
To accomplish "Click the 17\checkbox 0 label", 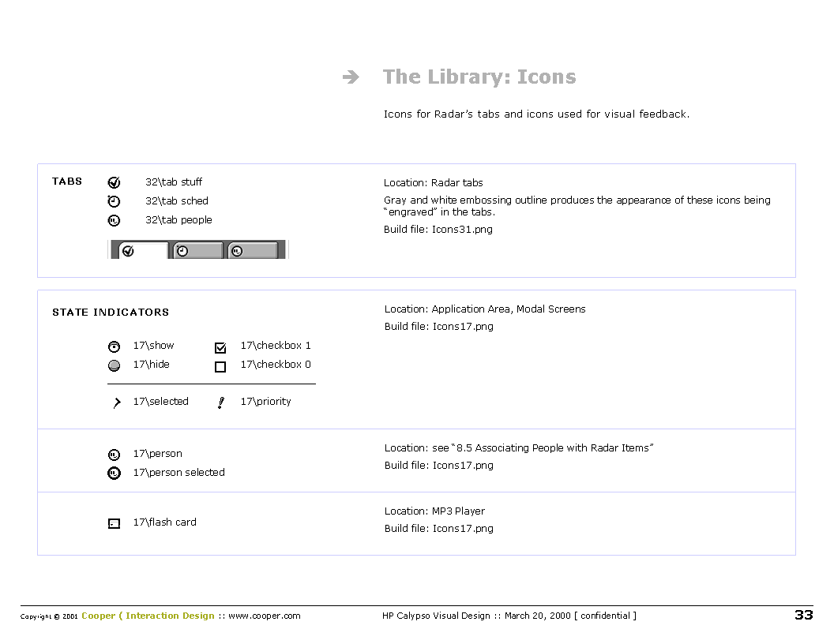I will pyautogui.click(x=276, y=365).
